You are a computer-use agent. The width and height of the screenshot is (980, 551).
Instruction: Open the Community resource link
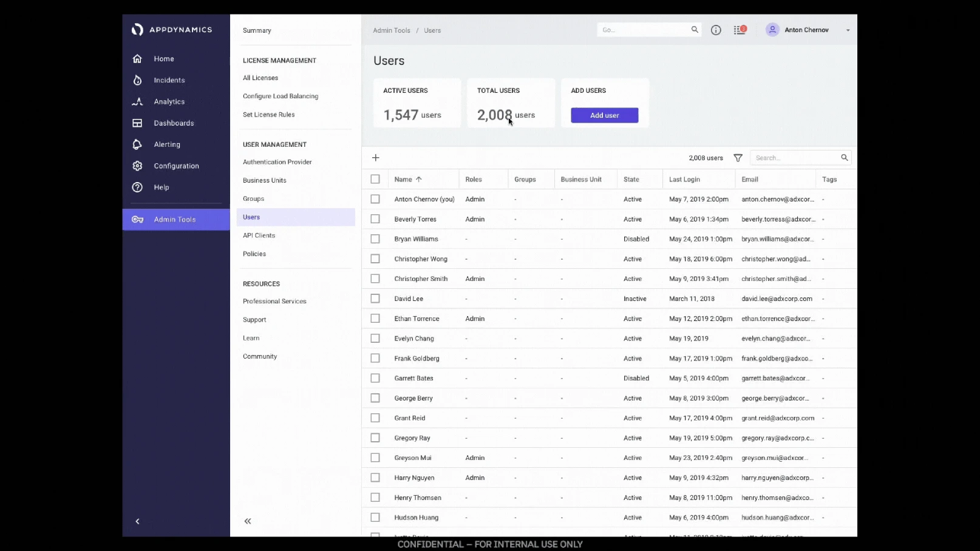[260, 356]
